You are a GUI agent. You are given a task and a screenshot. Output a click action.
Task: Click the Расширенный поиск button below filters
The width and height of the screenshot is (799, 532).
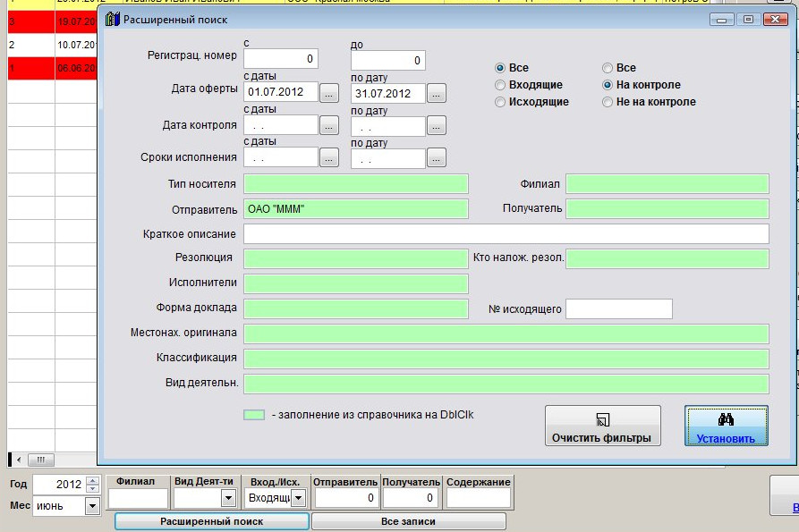tap(212, 521)
